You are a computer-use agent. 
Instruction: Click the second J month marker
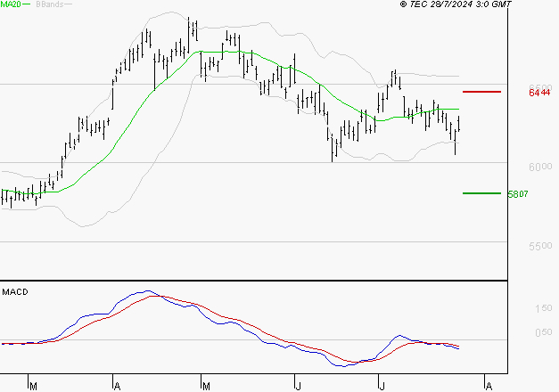382,387
